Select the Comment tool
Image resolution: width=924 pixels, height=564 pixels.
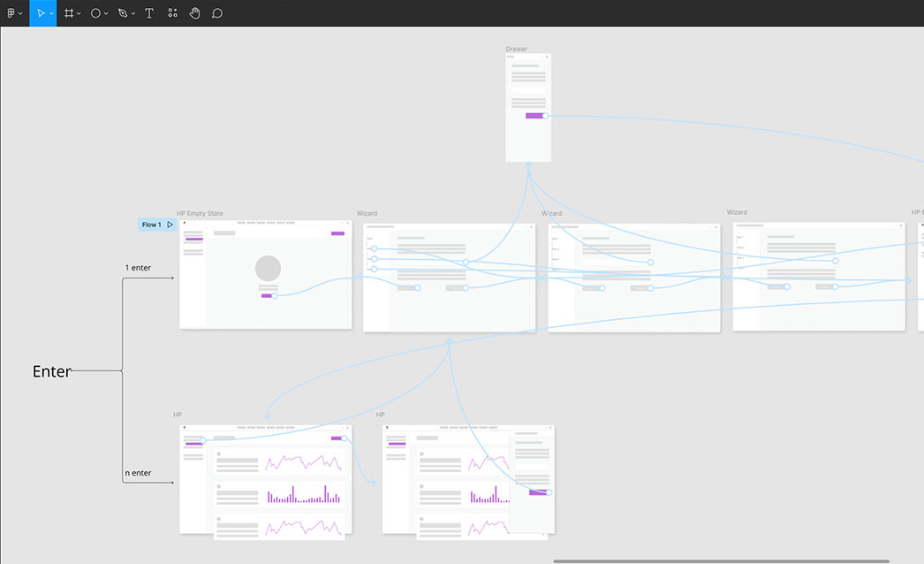216,13
